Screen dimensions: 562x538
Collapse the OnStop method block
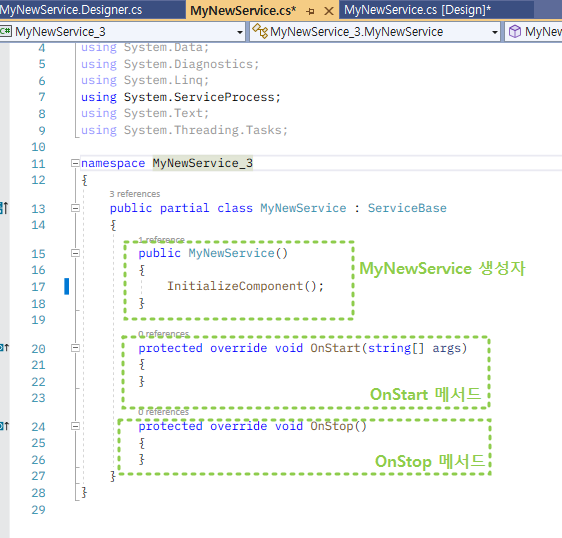(75, 426)
